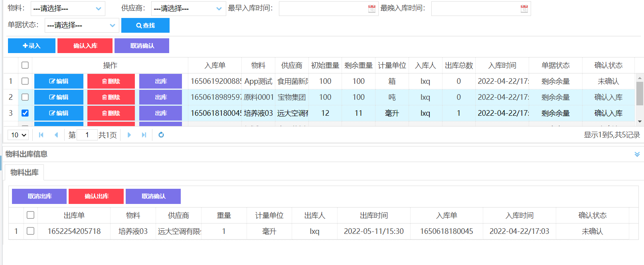
Task: Open the 物料 filter dropdown
Action: coord(68,8)
